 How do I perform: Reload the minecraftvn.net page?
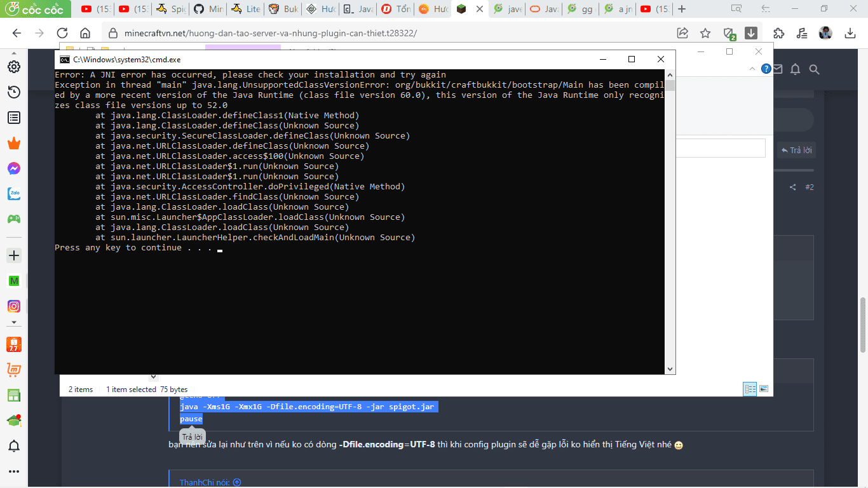tap(62, 33)
